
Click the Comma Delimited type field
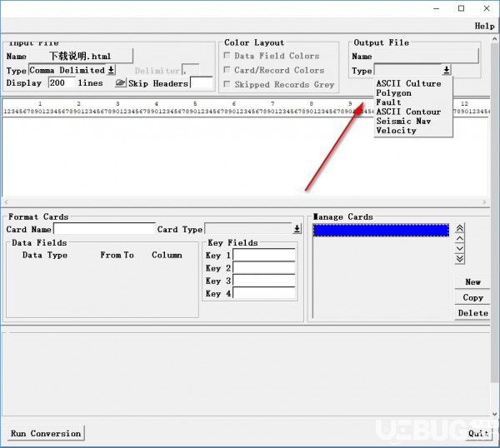point(68,70)
